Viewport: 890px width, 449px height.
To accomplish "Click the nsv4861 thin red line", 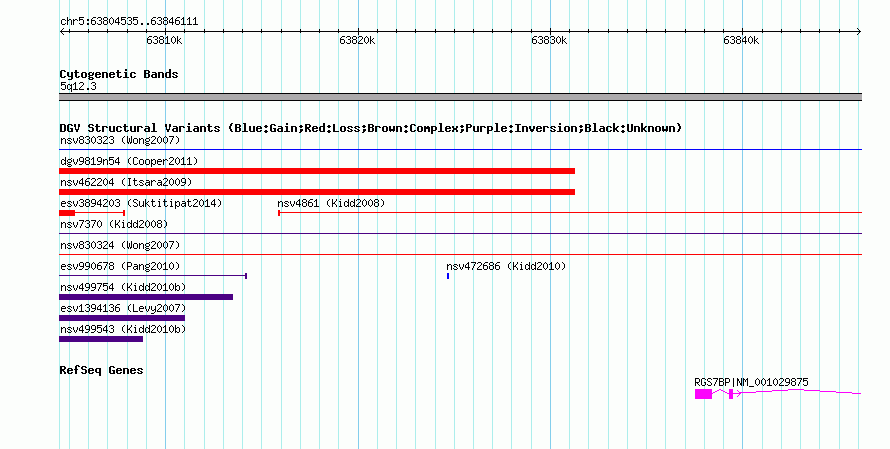I will pyautogui.click(x=570, y=213).
